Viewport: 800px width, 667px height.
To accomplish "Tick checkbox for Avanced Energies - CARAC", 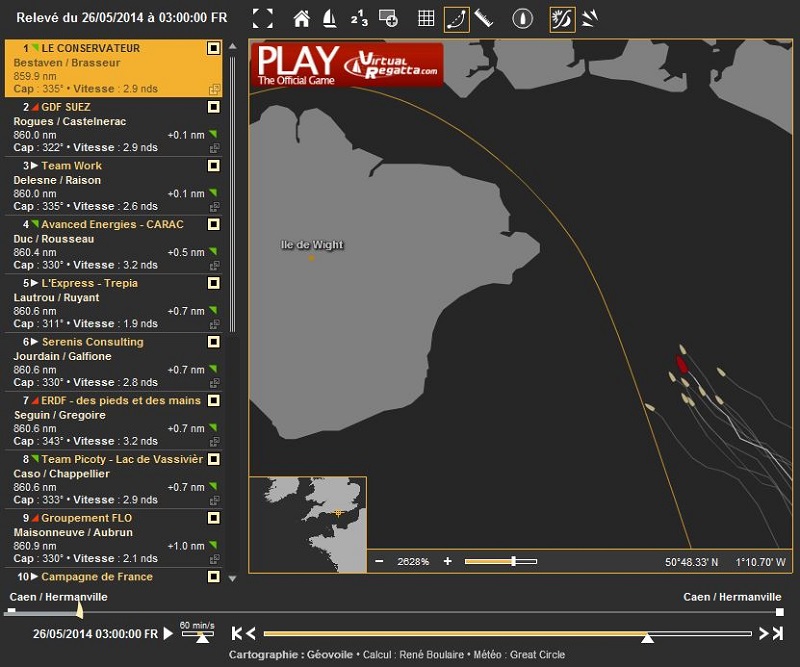I will (213, 224).
